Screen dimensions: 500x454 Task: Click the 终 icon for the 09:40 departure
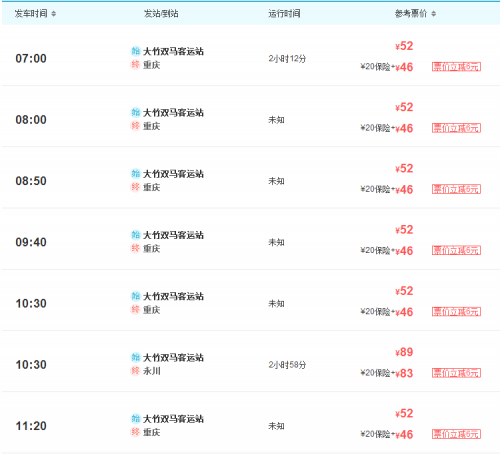tap(135, 248)
